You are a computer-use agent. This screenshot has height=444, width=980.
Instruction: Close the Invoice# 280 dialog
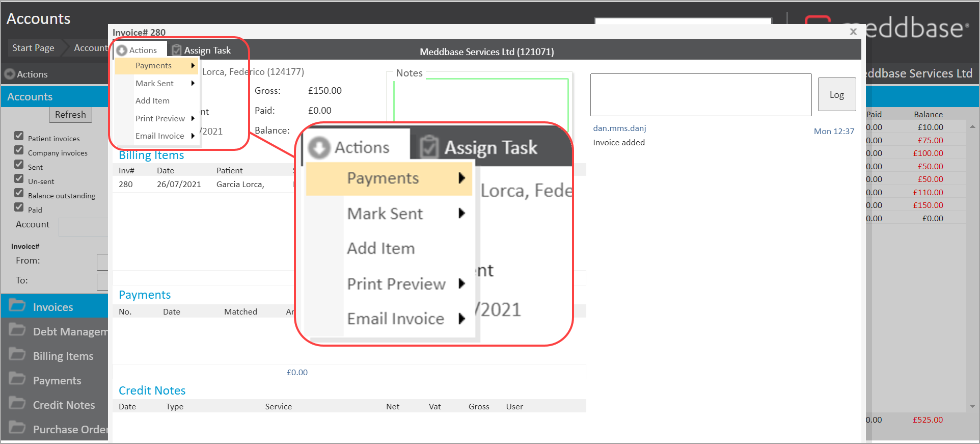coord(853,32)
